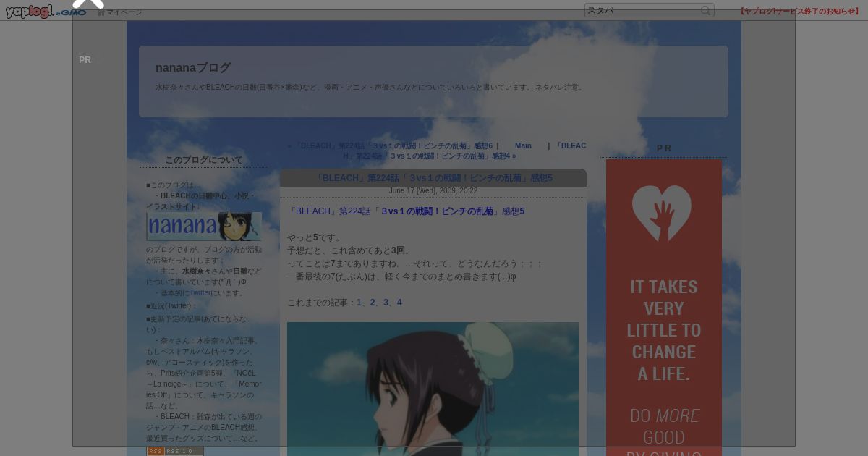Open the Twitter link in the sidebar
868x456 pixels.
[200, 293]
